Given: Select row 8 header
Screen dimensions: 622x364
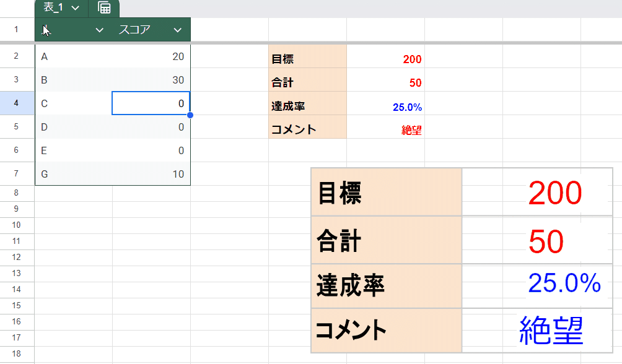Looking at the screenshot, I should coord(16,193).
